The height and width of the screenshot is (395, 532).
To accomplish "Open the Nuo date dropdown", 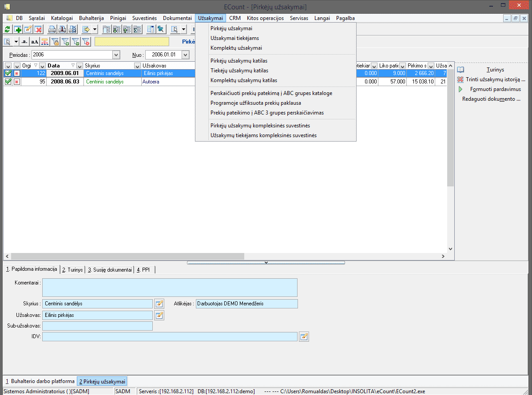I will pos(185,55).
